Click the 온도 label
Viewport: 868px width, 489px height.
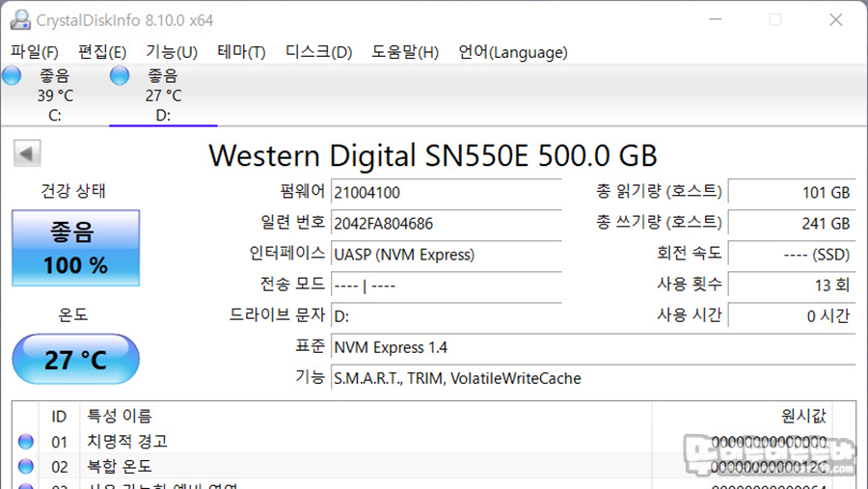click(73, 315)
